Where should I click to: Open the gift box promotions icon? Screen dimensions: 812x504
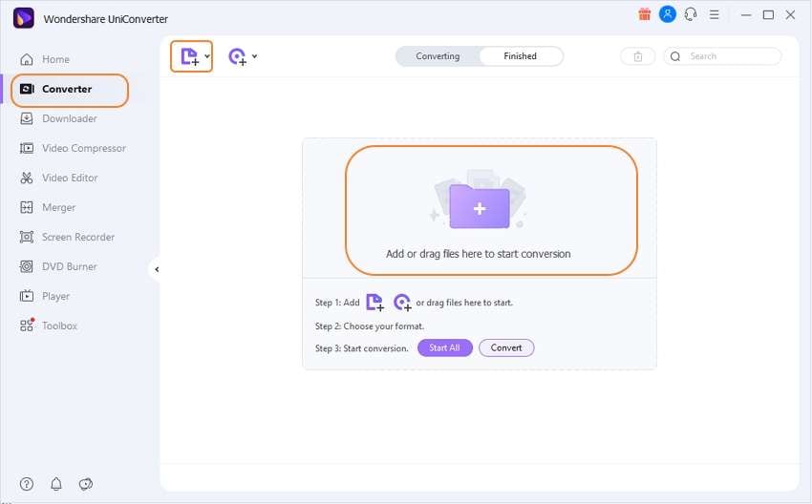click(x=644, y=14)
